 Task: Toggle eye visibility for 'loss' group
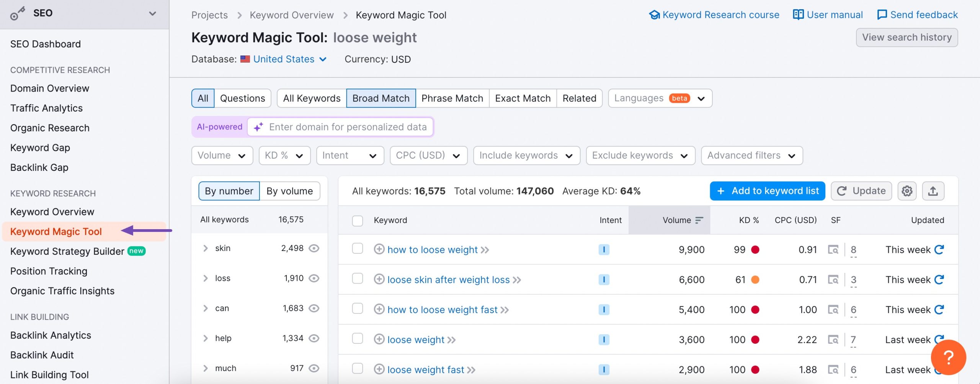pos(314,278)
